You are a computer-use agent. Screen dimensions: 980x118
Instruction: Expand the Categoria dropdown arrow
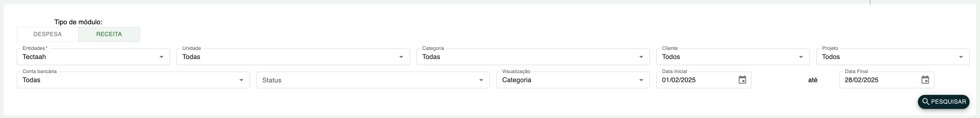click(641, 57)
